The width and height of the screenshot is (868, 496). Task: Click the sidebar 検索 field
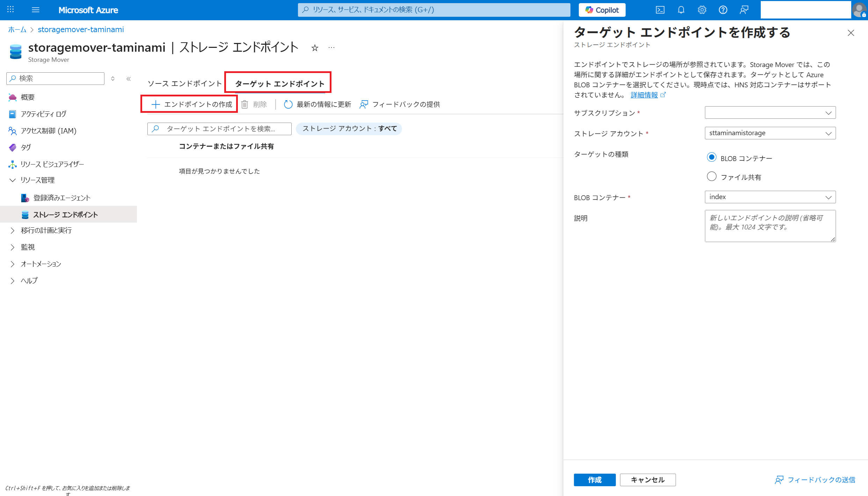(55, 79)
